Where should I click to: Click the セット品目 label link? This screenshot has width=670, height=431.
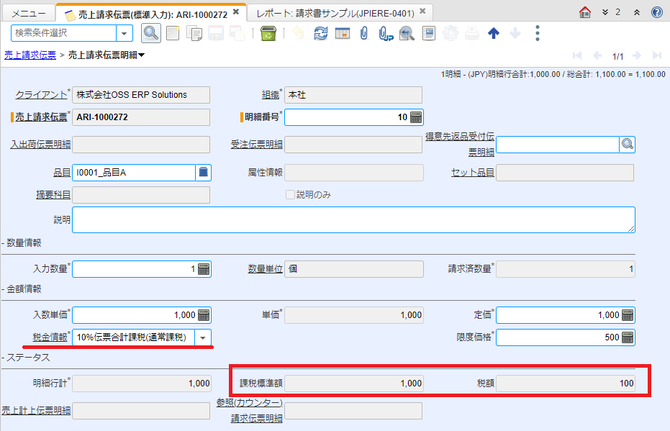(x=473, y=173)
